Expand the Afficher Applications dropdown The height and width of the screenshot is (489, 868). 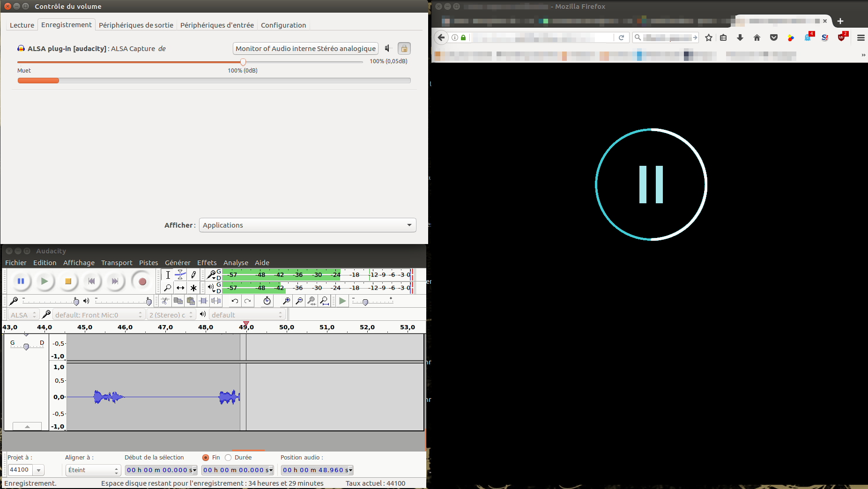click(x=307, y=225)
